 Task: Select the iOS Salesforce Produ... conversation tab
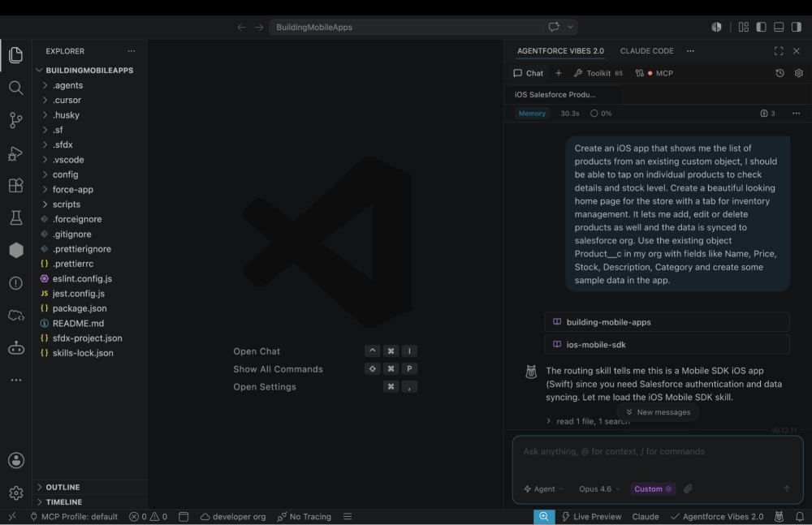click(x=555, y=95)
